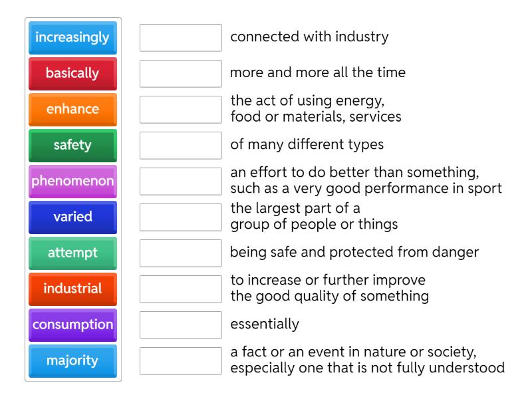Select the empty box next to 'essentially'
Screen dimensions: 532x399
(x=181, y=325)
